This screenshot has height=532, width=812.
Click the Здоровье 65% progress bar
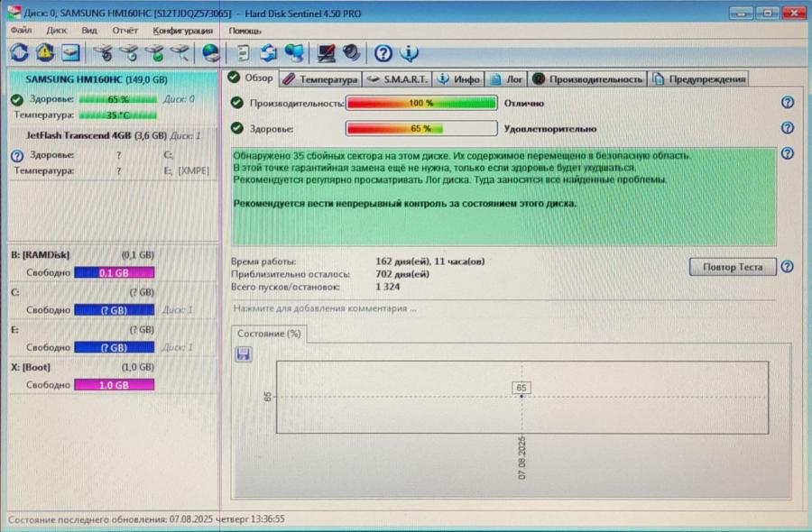pyautogui.click(x=421, y=128)
